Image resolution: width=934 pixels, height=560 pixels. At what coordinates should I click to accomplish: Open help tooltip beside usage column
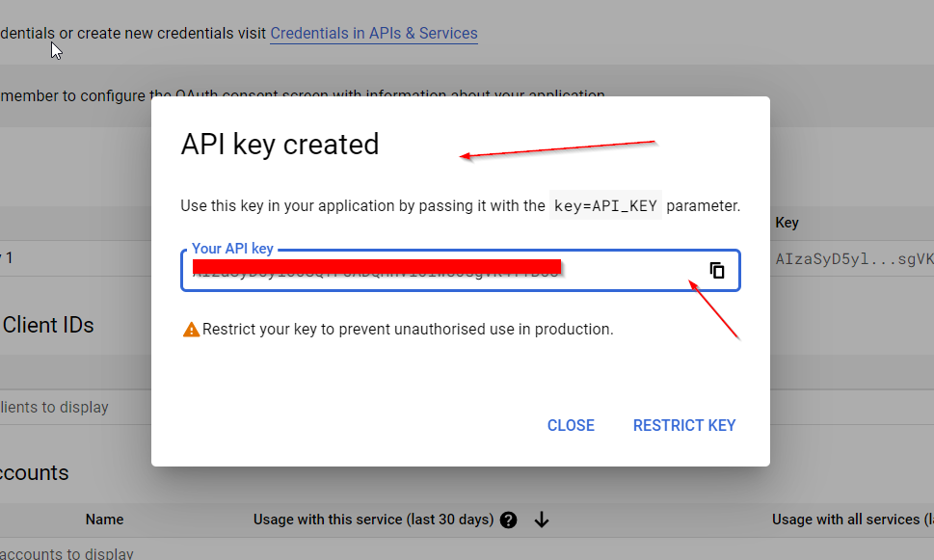(509, 520)
